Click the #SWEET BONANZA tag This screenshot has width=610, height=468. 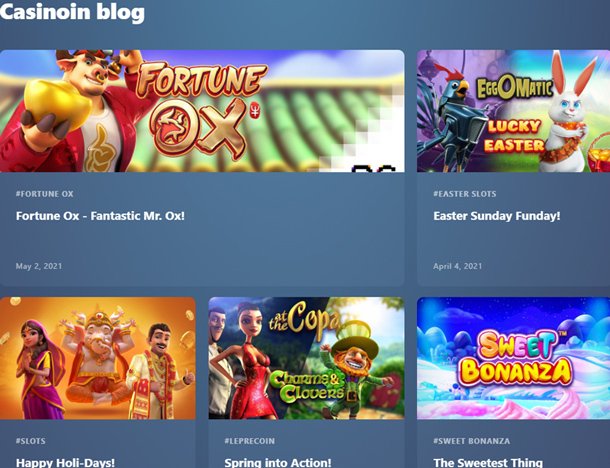pos(472,441)
